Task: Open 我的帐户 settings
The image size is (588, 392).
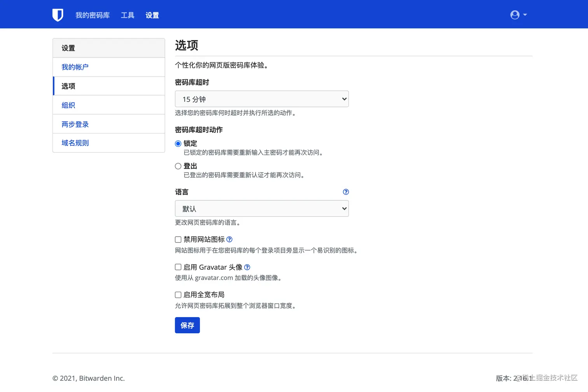Action: [75, 67]
